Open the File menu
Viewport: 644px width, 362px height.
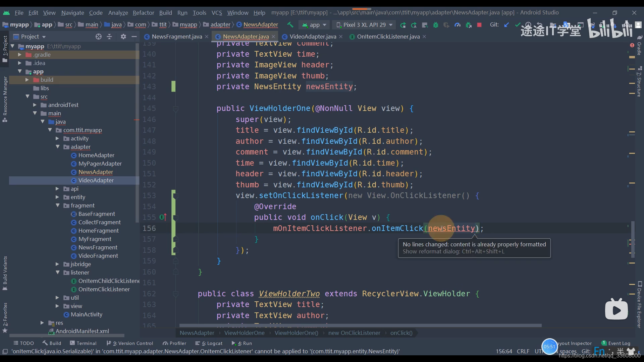[x=19, y=13]
